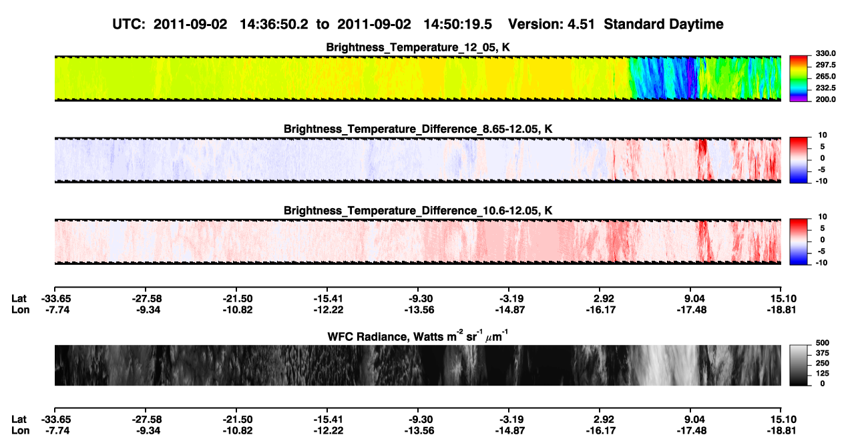Click the 8.65-12.05 temperature difference image strip
Image resolution: width=868 pixels, height=445 pixels.
click(417, 160)
